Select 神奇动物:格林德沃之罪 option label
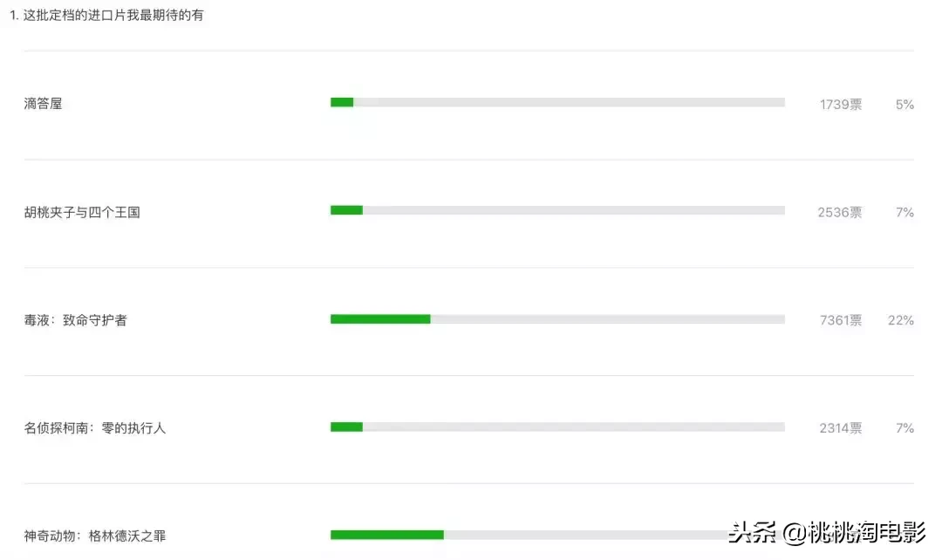942x560 pixels. click(x=95, y=536)
